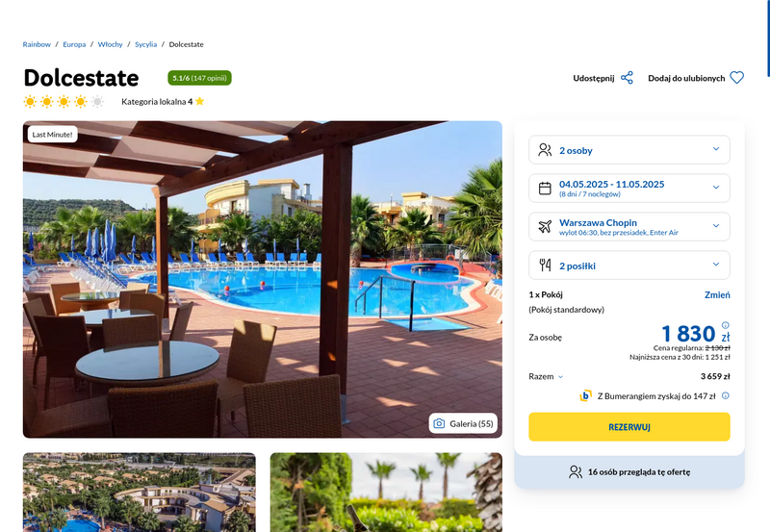770x532 pixels.
Task: Click the yellow REZERWUJ button
Action: coord(629,427)
